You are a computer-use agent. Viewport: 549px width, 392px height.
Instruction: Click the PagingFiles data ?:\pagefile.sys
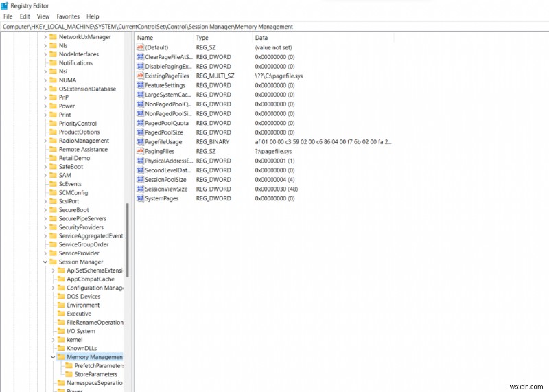click(273, 151)
